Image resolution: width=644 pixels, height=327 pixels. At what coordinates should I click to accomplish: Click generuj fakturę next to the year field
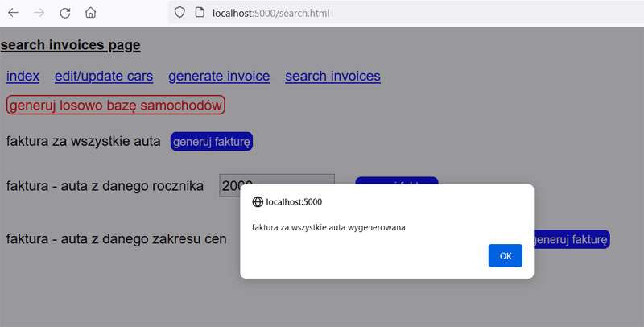396,180
